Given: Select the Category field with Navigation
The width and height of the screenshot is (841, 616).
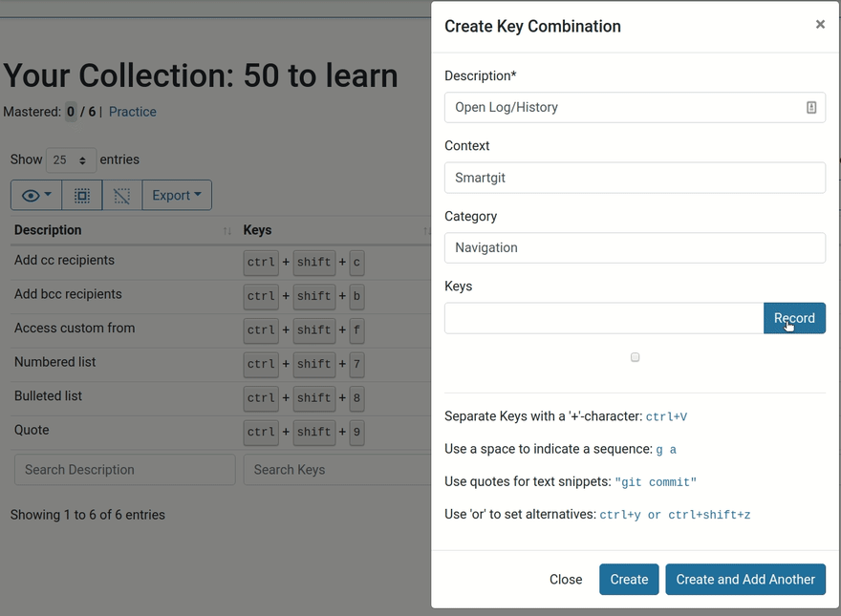Looking at the screenshot, I should pyautogui.click(x=635, y=247).
